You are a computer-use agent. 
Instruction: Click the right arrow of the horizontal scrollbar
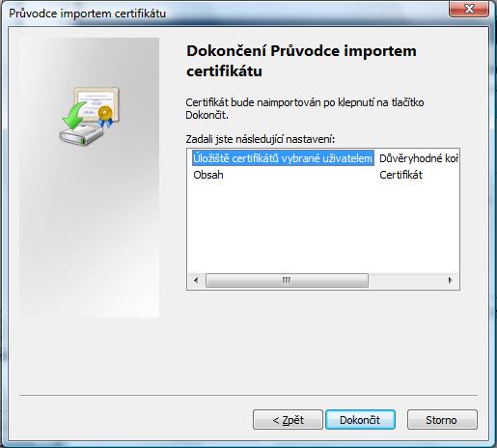(x=451, y=280)
